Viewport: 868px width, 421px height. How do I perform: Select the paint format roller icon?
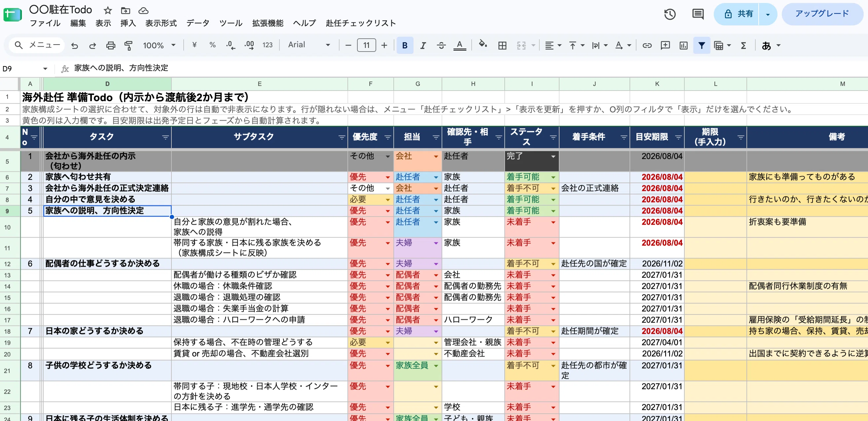pos(128,45)
